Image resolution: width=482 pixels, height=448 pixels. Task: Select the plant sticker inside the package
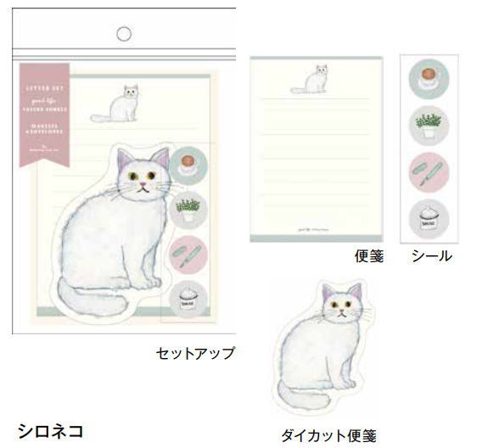pos(188,210)
